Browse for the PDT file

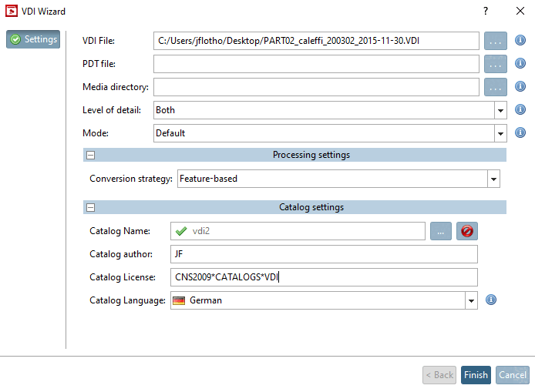coord(495,64)
